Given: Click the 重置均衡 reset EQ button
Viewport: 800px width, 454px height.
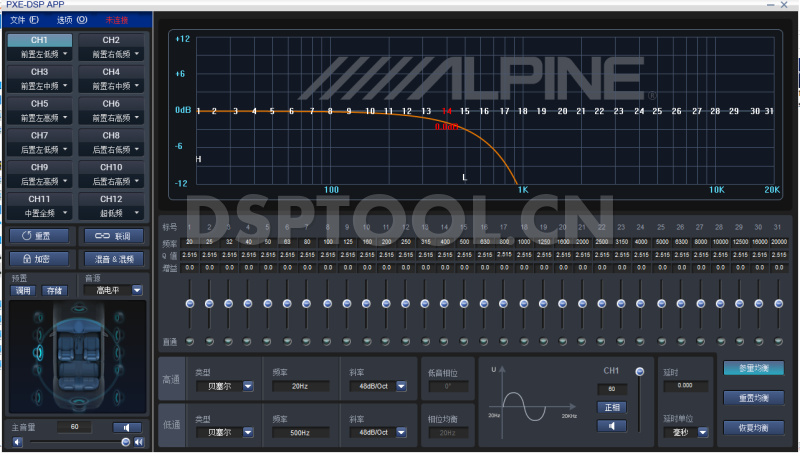Looking at the screenshot, I should point(754,398).
